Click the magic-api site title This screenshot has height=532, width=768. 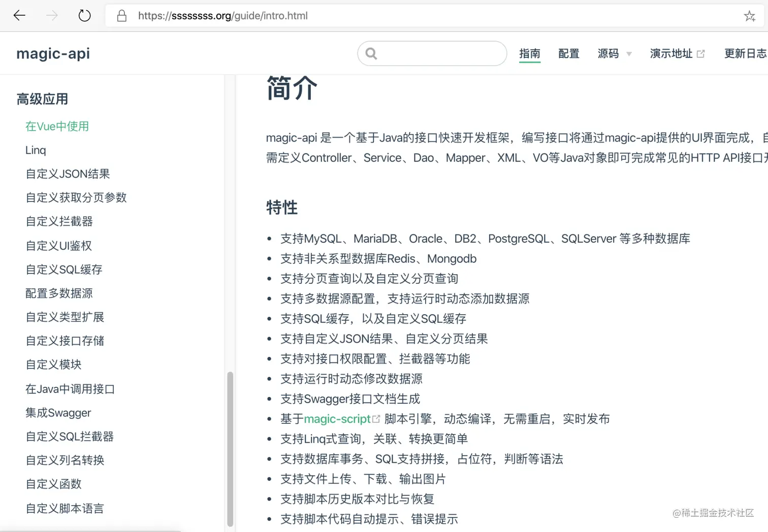coord(53,53)
